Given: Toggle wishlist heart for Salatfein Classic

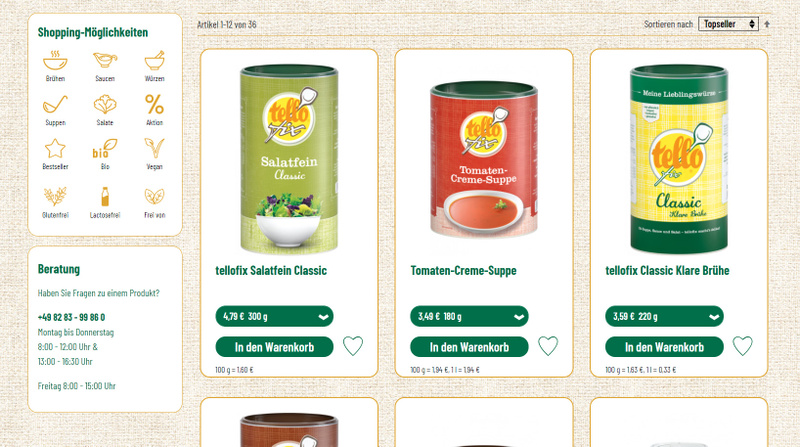Looking at the screenshot, I should pos(353,346).
